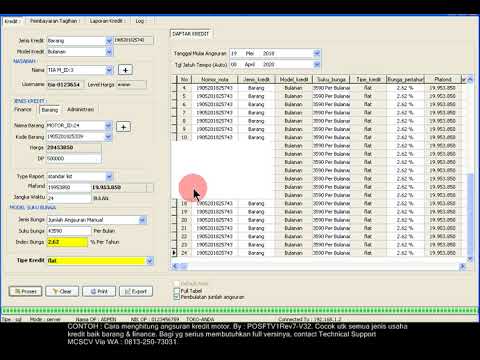Add a new nasabah with the plus button

pyautogui.click(x=125, y=70)
